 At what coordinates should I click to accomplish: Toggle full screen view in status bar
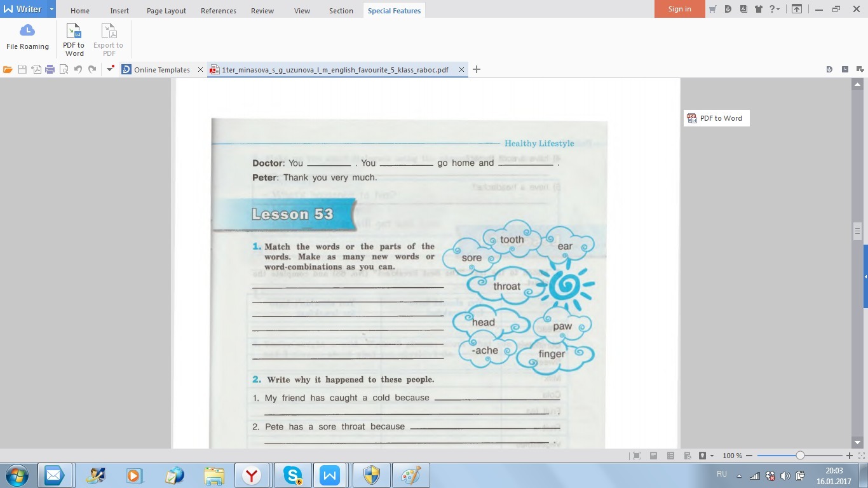(x=636, y=456)
